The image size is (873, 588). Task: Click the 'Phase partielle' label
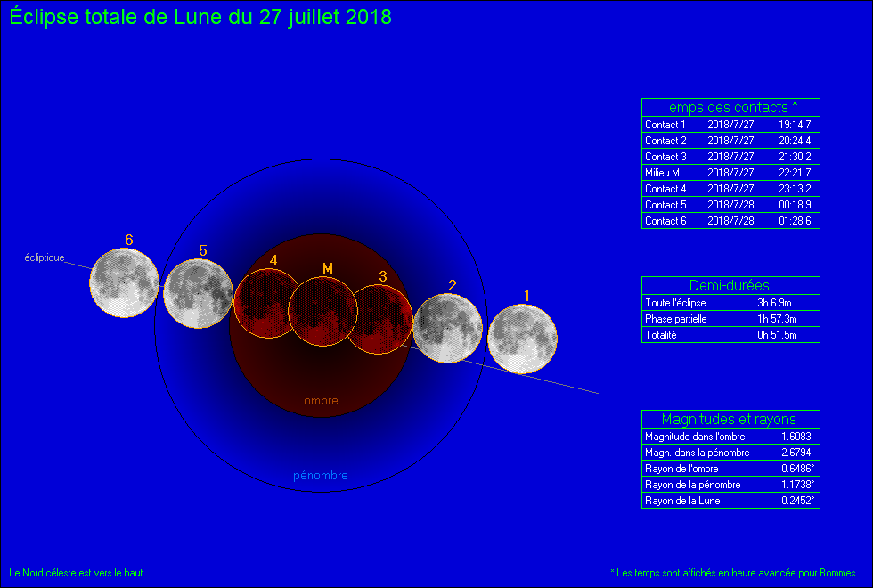[x=676, y=319]
